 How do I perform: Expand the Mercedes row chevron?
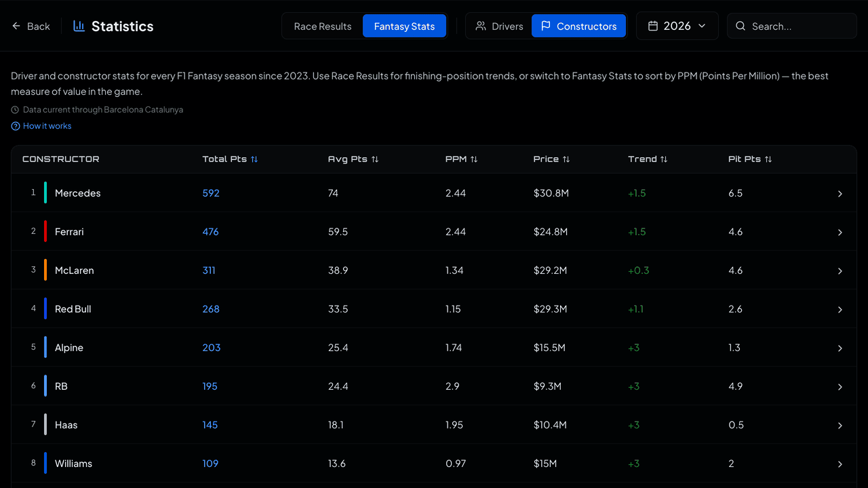pos(840,194)
